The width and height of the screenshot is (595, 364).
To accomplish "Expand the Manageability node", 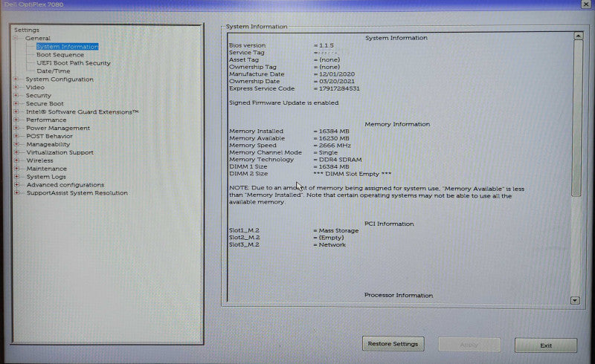I will 16,144.
